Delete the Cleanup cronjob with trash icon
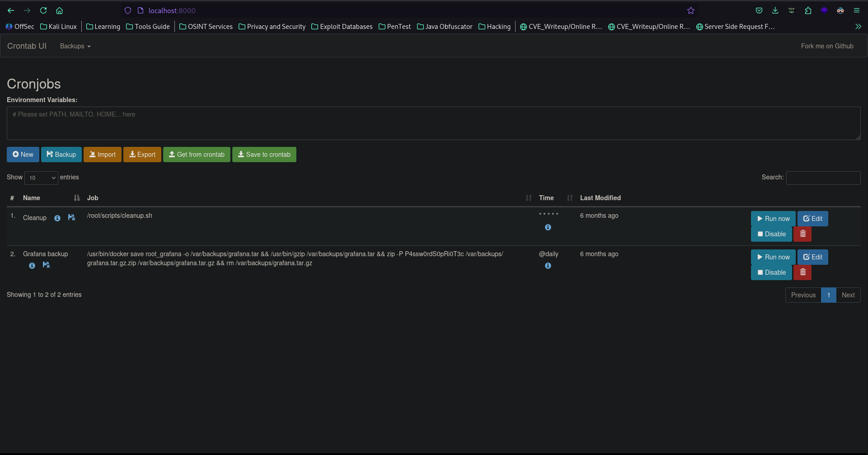The width and height of the screenshot is (868, 455). tap(802, 234)
